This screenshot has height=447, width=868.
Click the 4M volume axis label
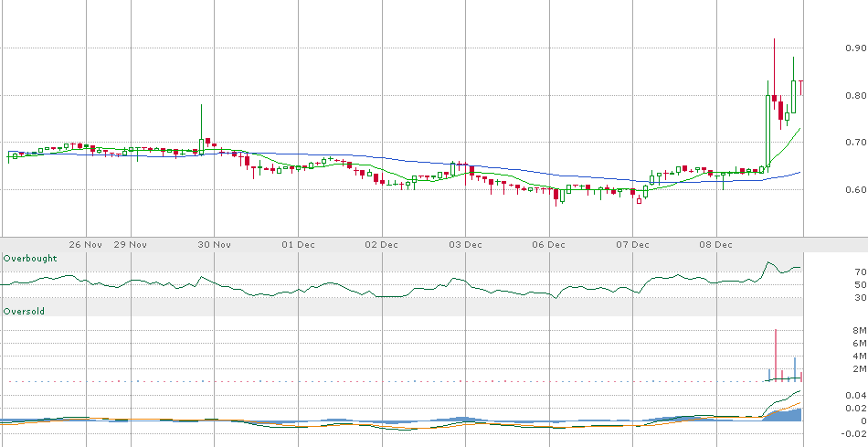pos(860,357)
